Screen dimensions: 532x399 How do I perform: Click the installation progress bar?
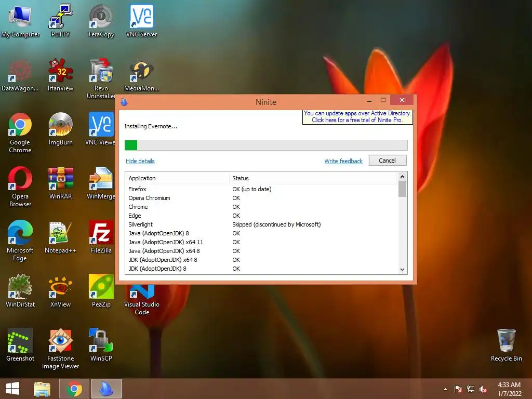pyautogui.click(x=266, y=145)
